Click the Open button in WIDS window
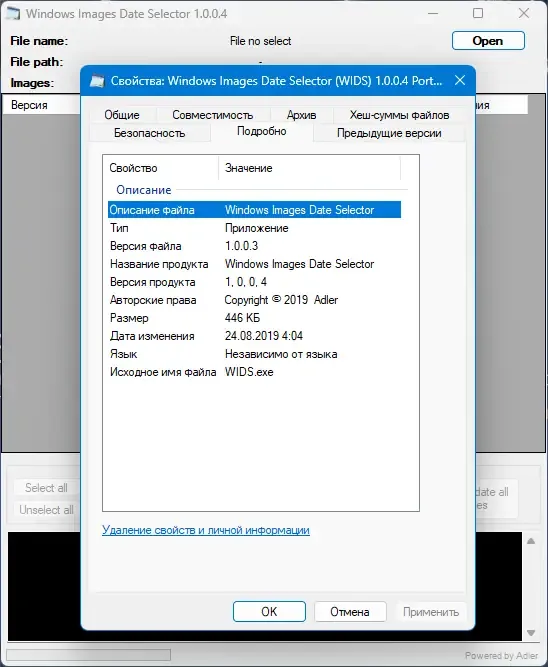 [488, 41]
